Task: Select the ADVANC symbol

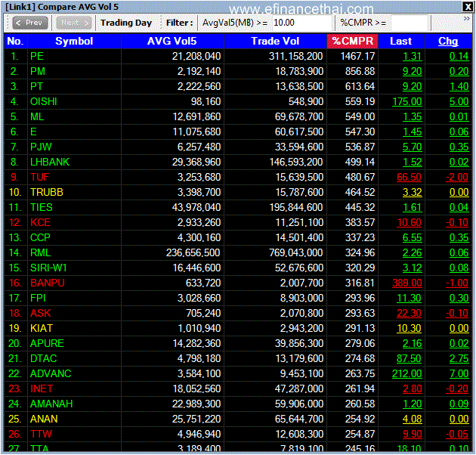Action: (51, 373)
